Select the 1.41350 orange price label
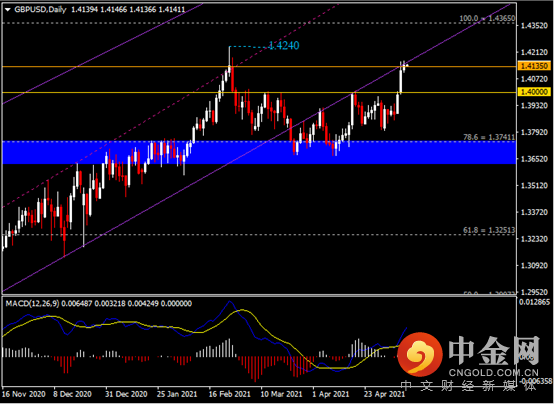The width and height of the screenshot is (554, 404). tap(534, 66)
